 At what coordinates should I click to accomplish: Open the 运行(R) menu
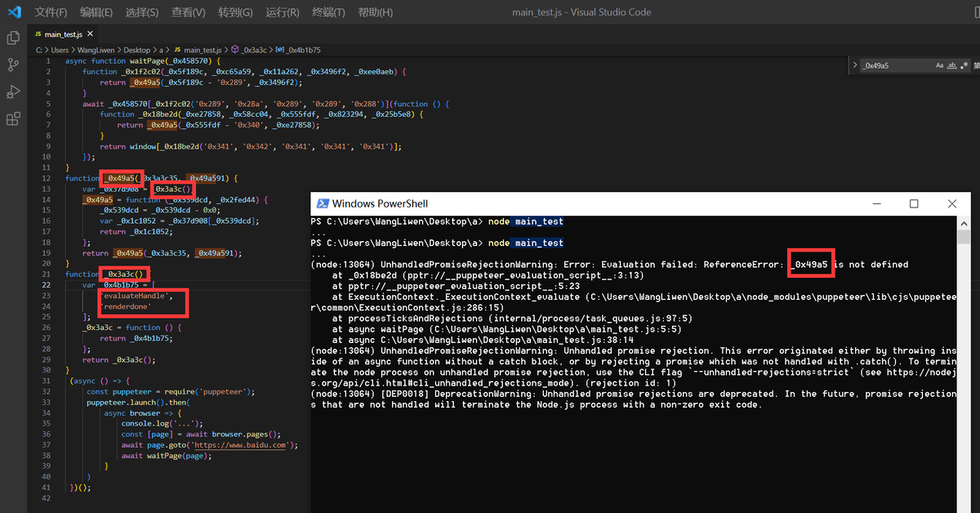[283, 11]
